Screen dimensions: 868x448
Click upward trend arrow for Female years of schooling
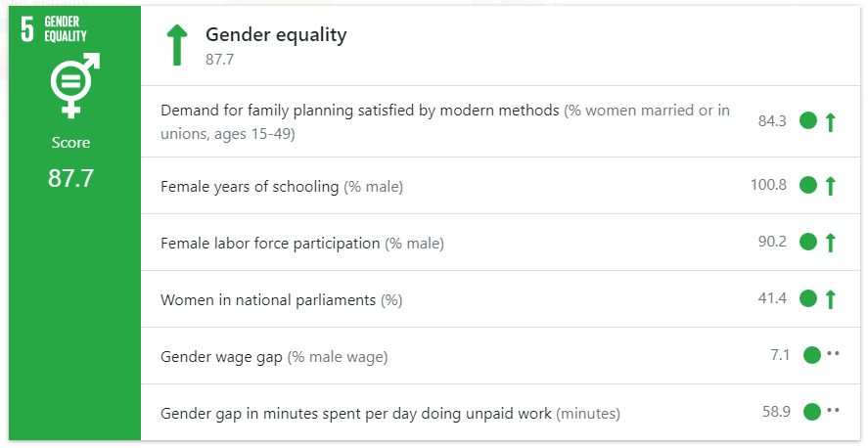click(831, 185)
